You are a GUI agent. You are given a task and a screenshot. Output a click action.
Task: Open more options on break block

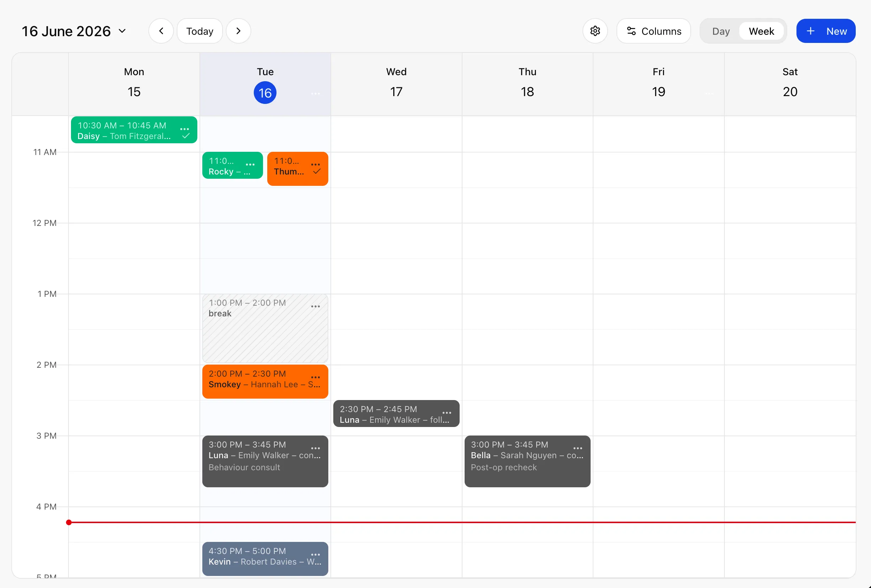click(316, 306)
